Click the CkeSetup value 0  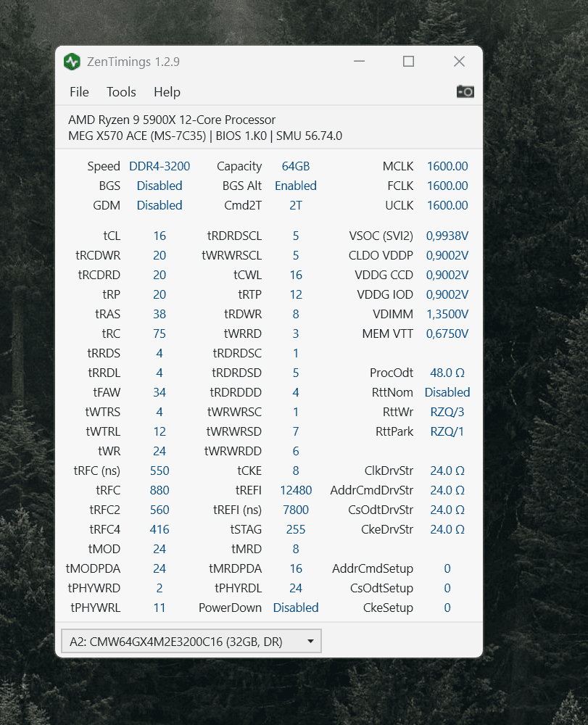pyautogui.click(x=447, y=608)
